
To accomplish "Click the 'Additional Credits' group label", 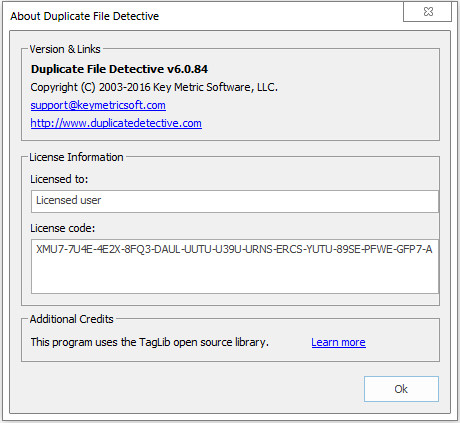I will (x=72, y=319).
